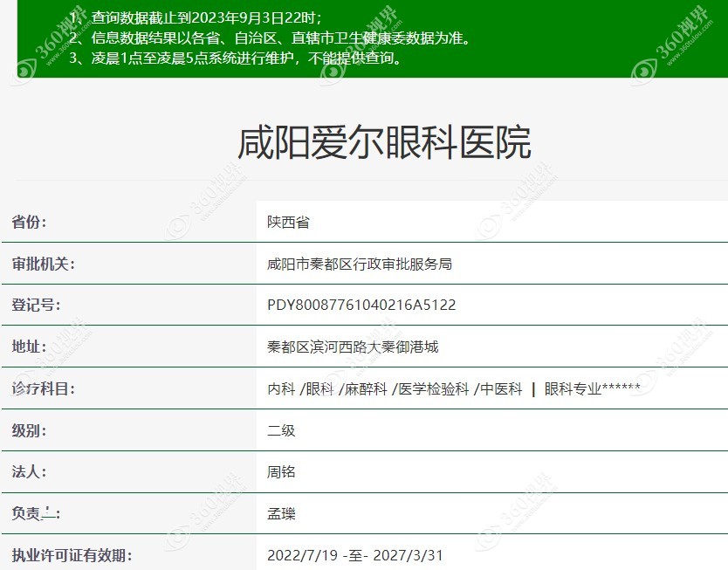Click the 地址 label
The width and height of the screenshot is (728, 570).
30,347
